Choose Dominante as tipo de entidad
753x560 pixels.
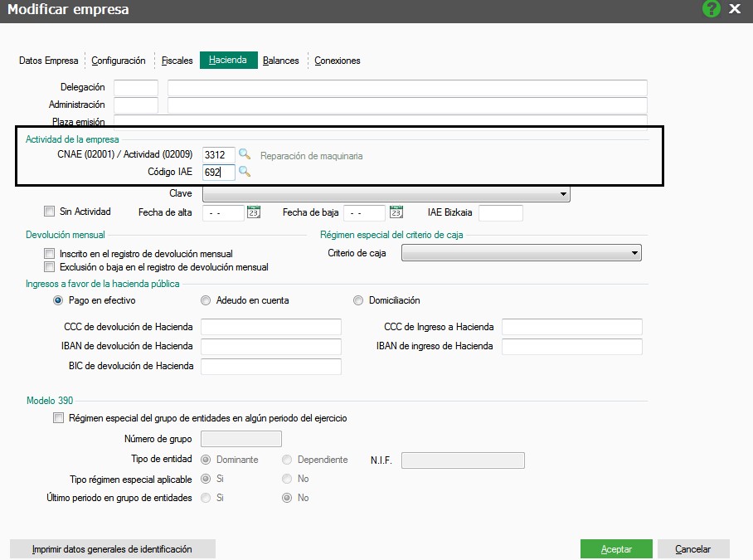[x=206, y=460]
